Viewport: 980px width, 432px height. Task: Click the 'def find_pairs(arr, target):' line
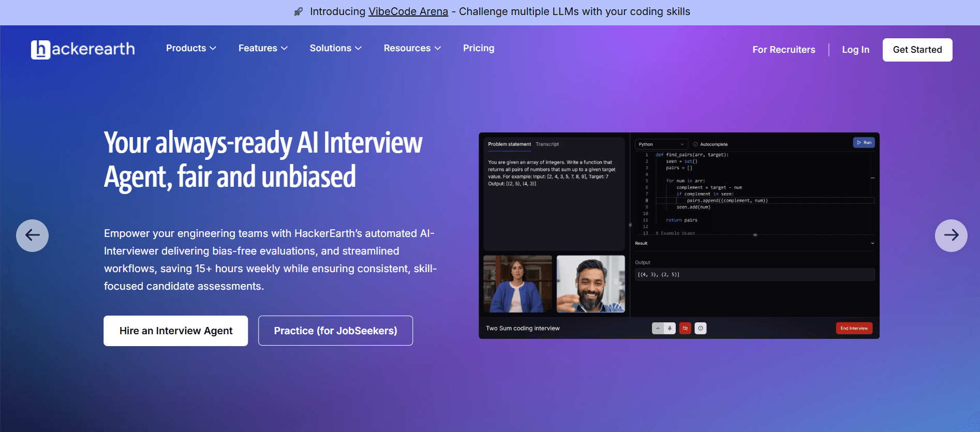[692, 155]
